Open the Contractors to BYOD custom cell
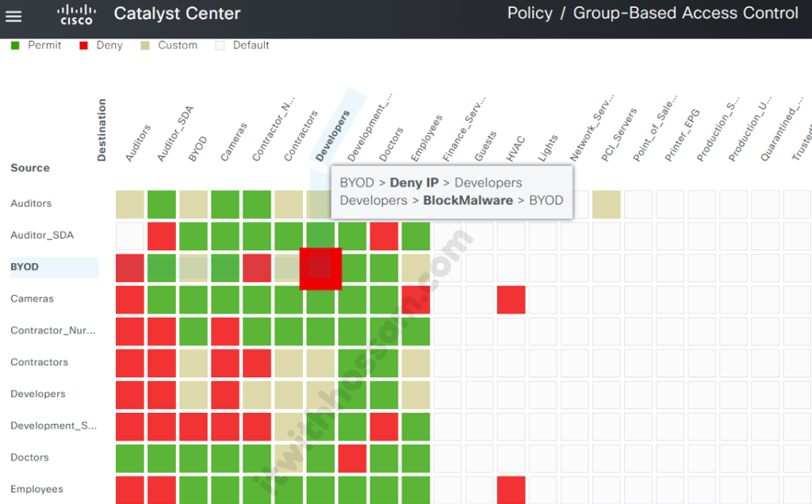 click(x=193, y=363)
